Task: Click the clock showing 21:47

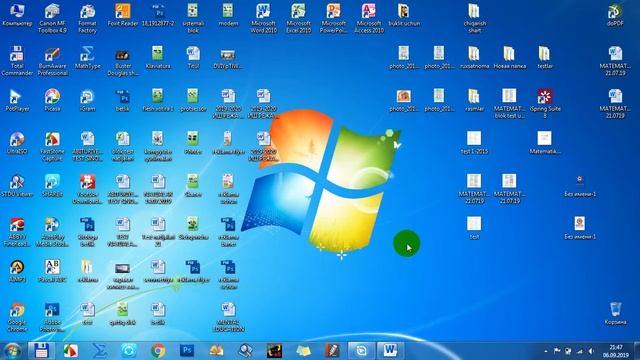Action: point(616,351)
